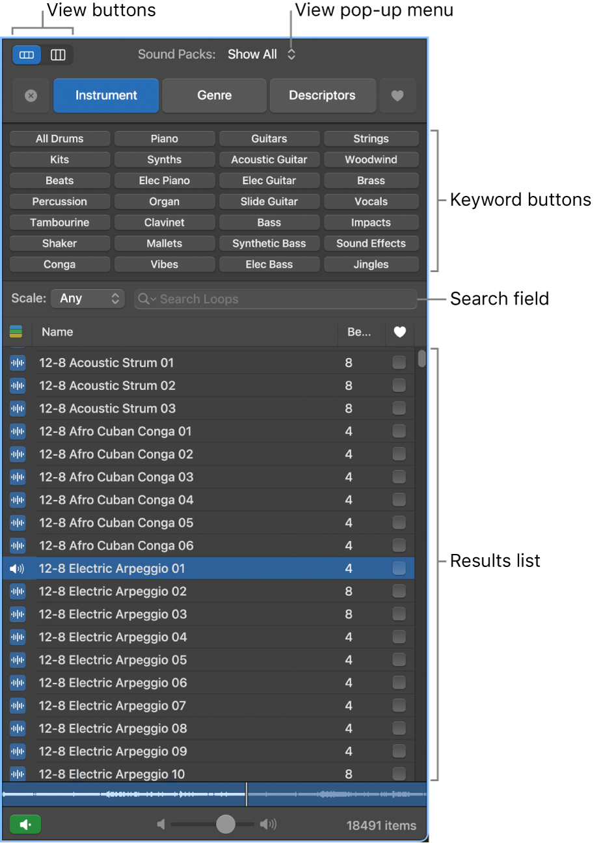The image size is (616, 843).
Task: Switch to button view in the loop browser
Action: point(26,55)
